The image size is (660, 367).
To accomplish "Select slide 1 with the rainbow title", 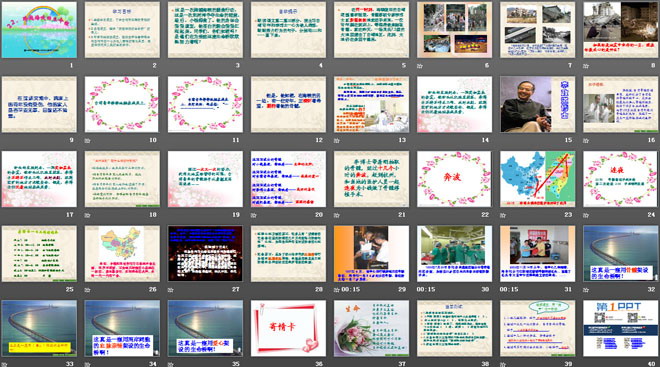I will click(x=39, y=30).
